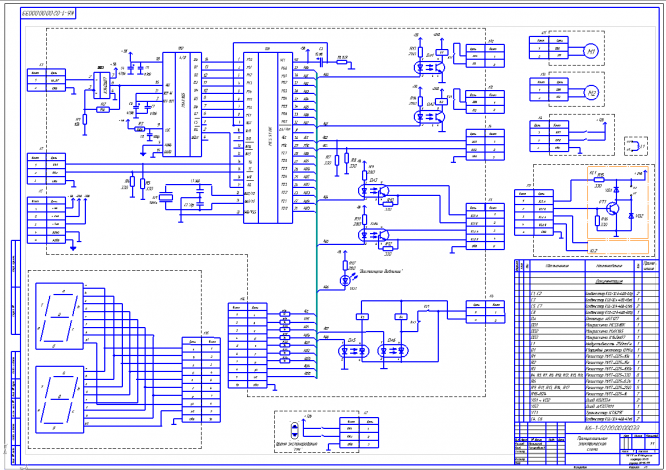This screenshot has width=666, height=470.
Task: Select the ten-row connector table beside segment resistors
Action: [x=248, y=346]
